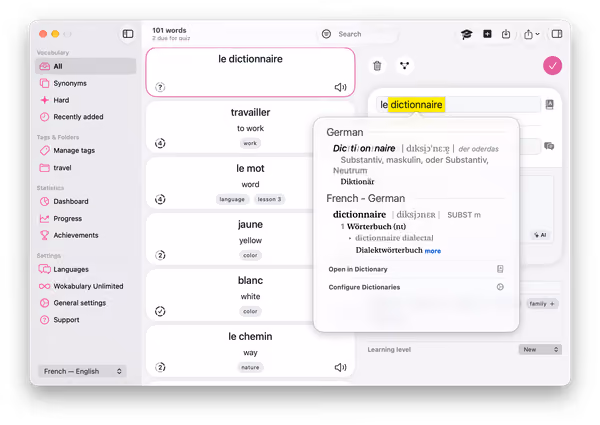Open the Progress view
The image size is (600, 425).
click(x=86, y=218)
